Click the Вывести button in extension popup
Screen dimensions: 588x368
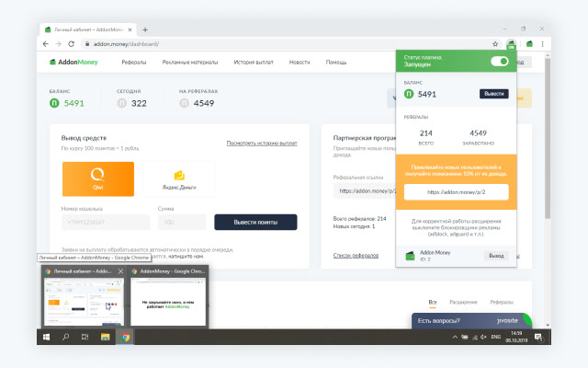coord(493,94)
